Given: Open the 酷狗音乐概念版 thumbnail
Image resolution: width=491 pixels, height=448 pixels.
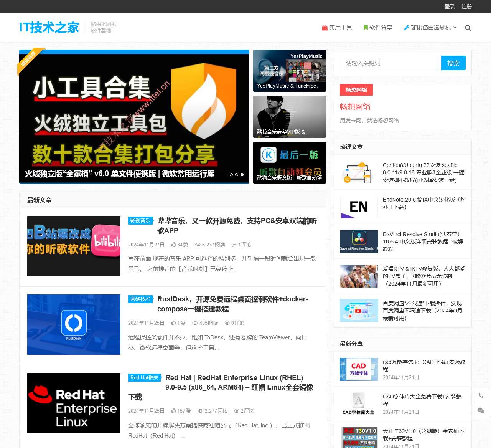Looking at the screenshot, I should point(290,163).
